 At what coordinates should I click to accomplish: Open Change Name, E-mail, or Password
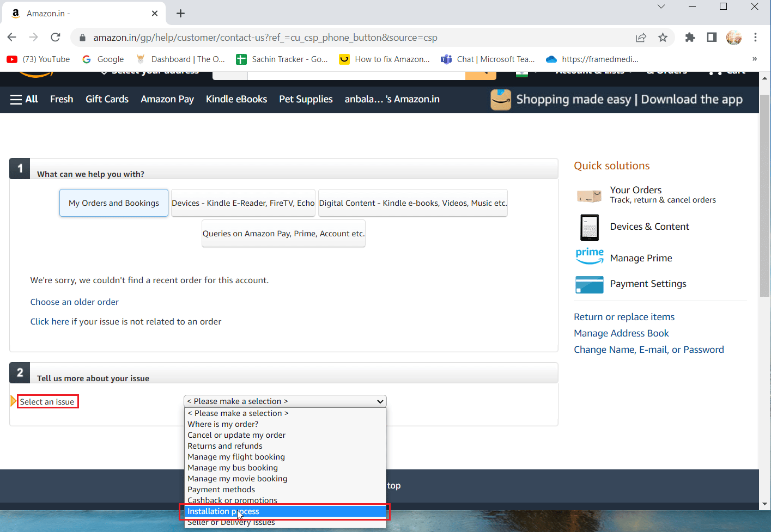[x=649, y=350]
